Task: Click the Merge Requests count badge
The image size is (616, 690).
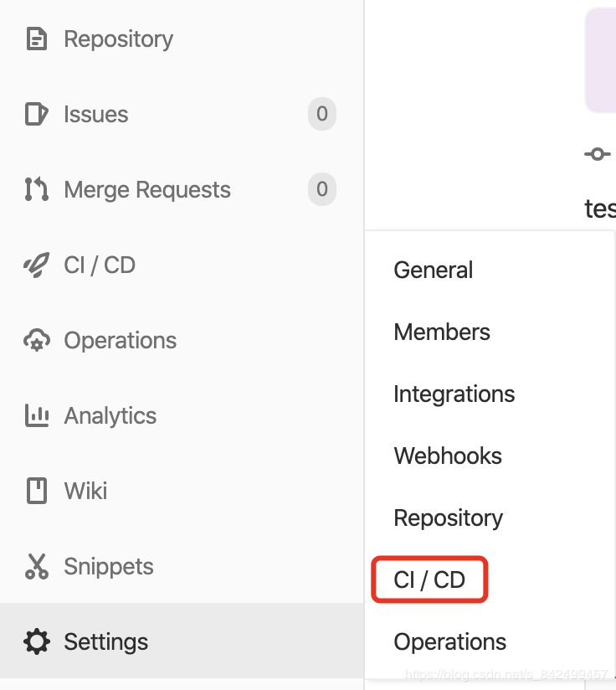Action: [x=321, y=190]
